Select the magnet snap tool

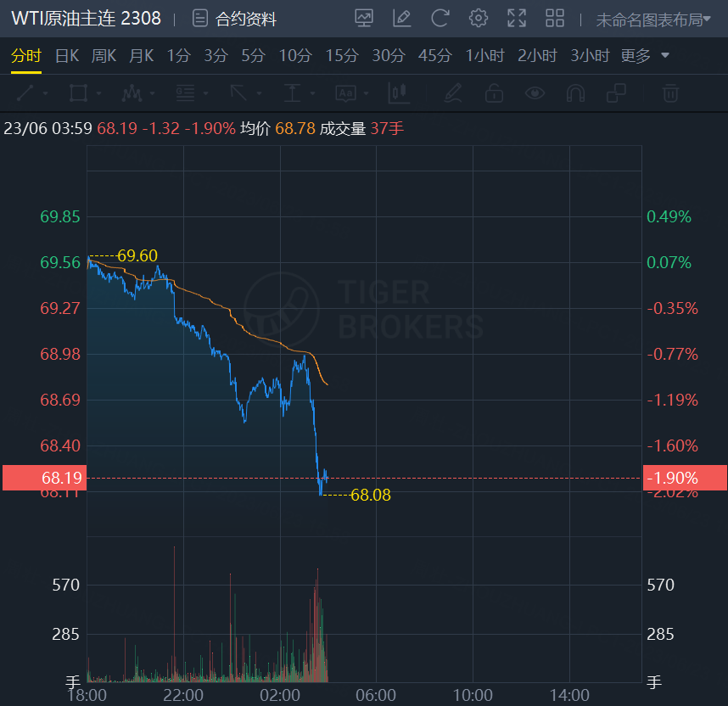(575, 92)
